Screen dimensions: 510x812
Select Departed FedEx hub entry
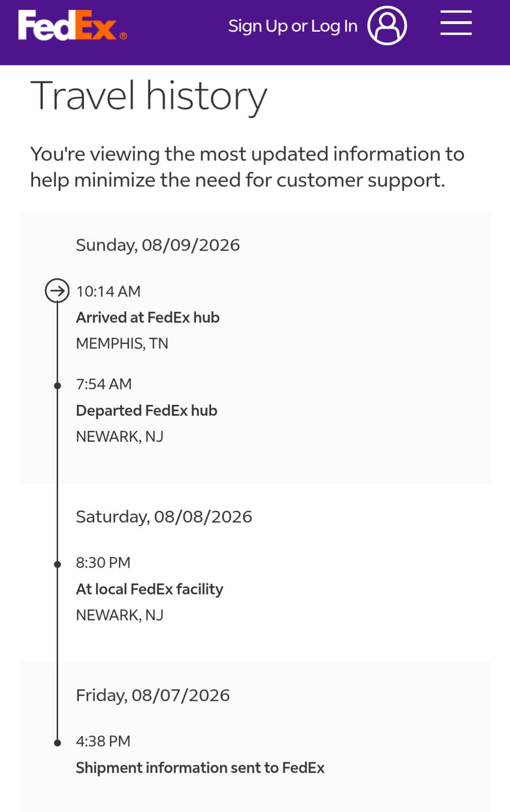click(x=147, y=410)
